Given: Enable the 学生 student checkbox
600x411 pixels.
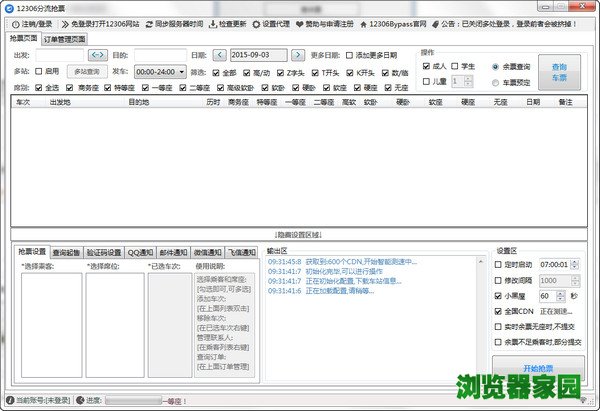Looking at the screenshot, I should click(x=455, y=66).
